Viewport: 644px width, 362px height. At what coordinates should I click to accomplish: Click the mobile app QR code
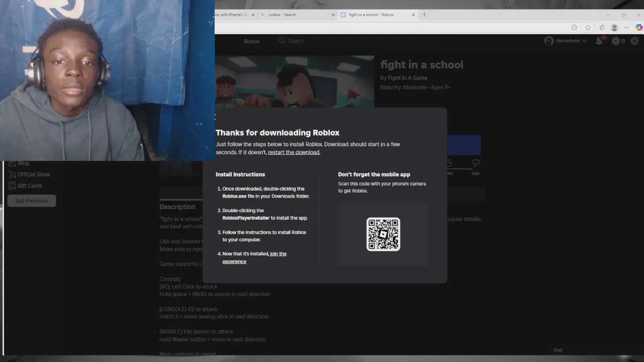[383, 234]
